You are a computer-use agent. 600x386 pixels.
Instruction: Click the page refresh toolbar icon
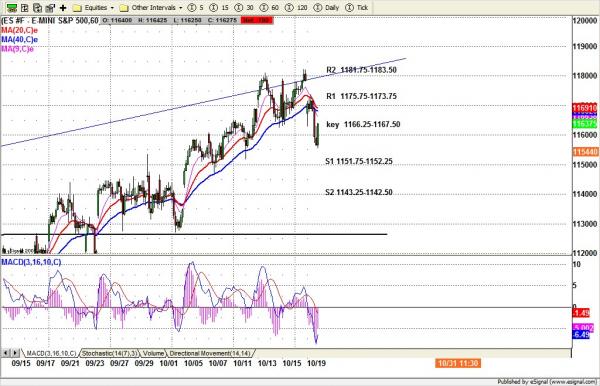(38, 8)
